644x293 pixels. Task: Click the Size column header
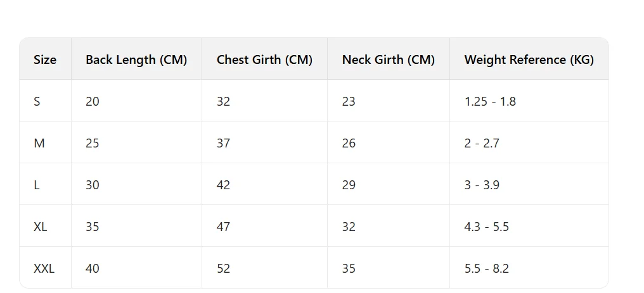coord(45,59)
